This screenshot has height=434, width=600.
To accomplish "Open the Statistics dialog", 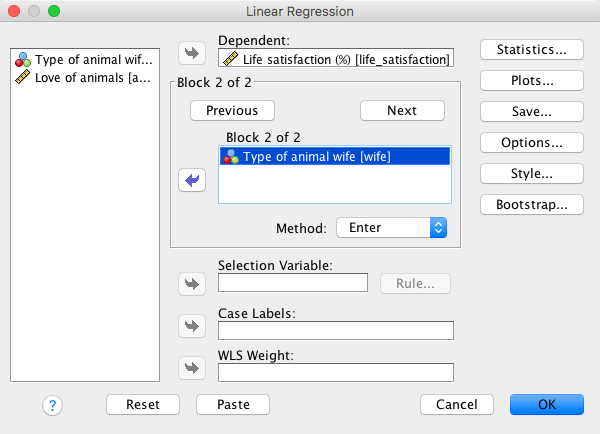I will tap(532, 49).
